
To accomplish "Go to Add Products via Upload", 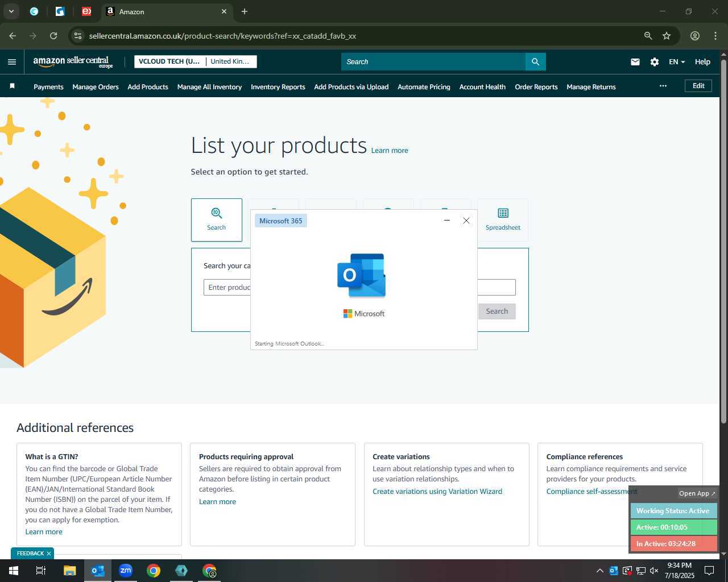I will (x=351, y=87).
